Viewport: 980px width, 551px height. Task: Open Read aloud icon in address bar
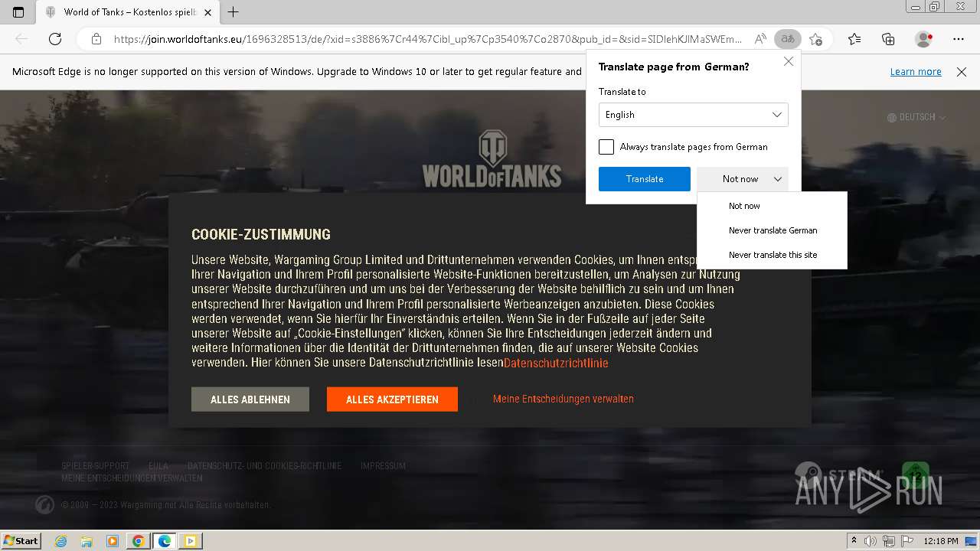pos(760,39)
